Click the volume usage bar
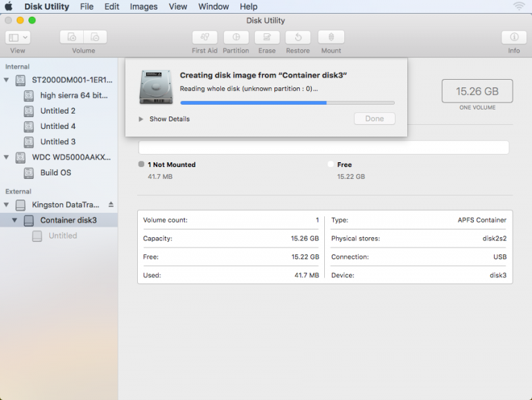Image resolution: width=532 pixels, height=400 pixels. click(x=323, y=148)
